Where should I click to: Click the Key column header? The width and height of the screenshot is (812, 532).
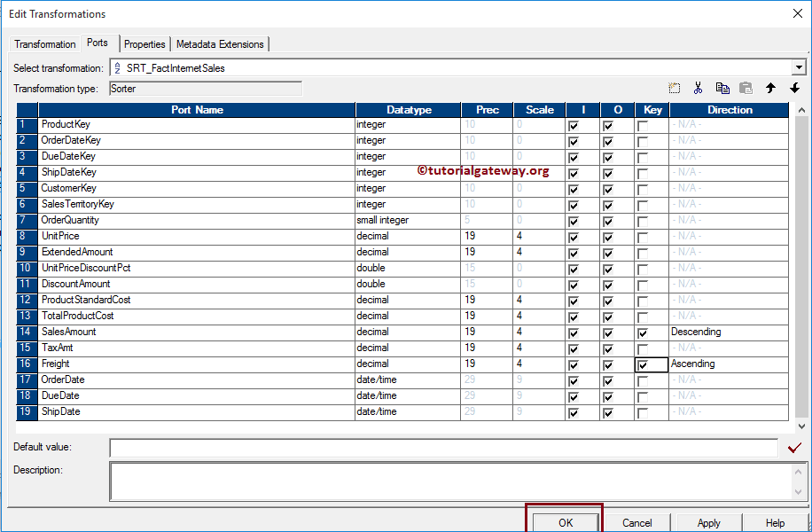(x=652, y=110)
